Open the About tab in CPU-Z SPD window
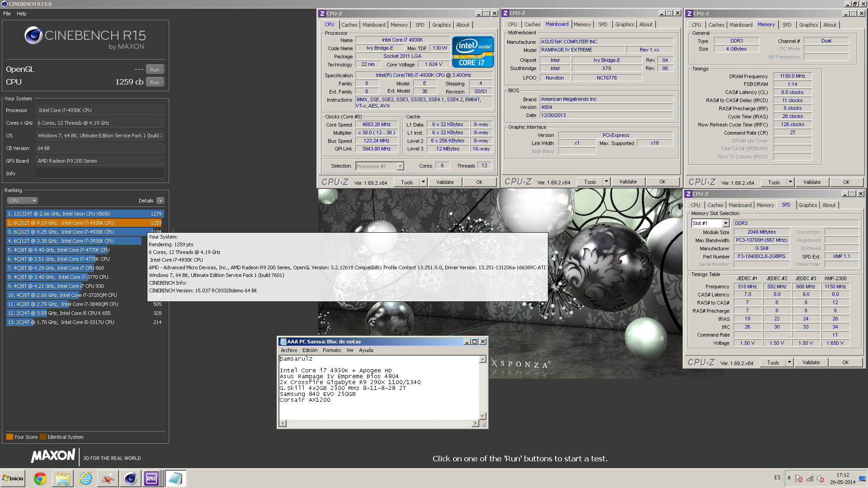This screenshot has height=488, width=868. click(829, 205)
